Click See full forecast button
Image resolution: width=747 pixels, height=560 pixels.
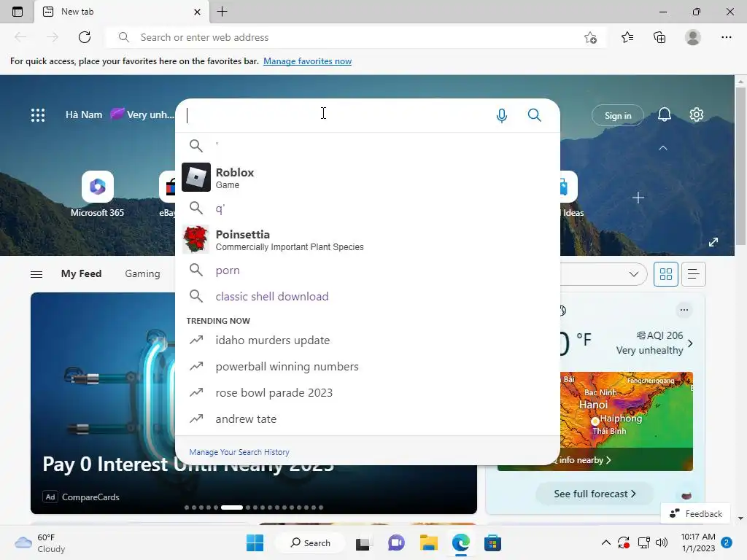[x=595, y=494]
